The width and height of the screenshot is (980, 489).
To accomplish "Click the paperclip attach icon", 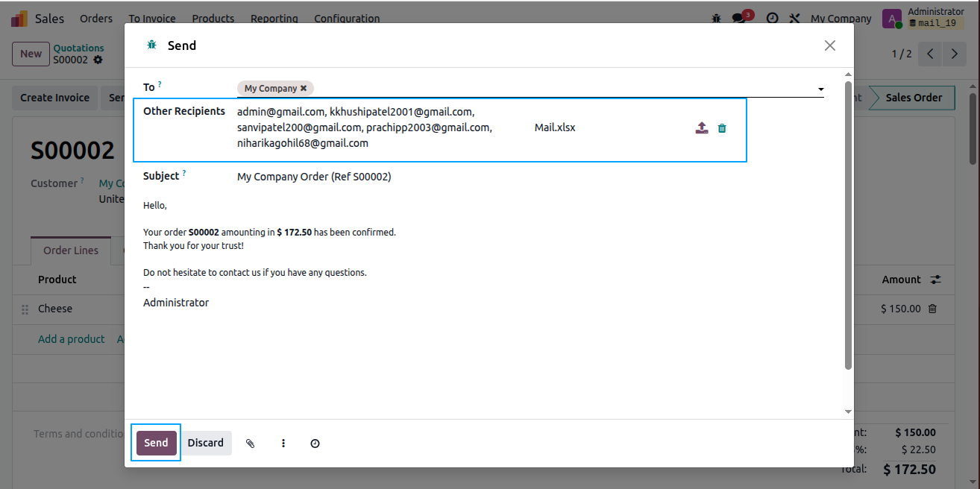I will [x=251, y=444].
